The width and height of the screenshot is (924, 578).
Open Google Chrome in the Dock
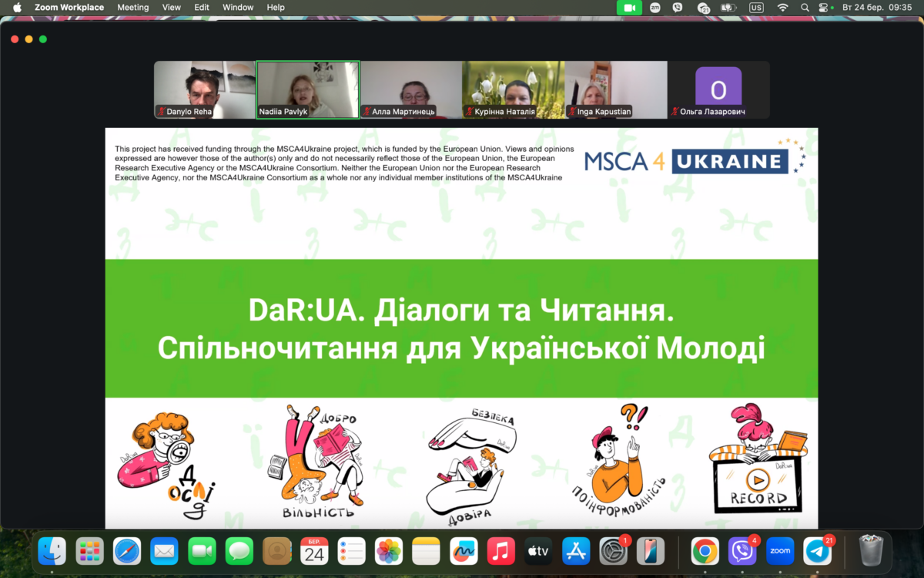coord(705,551)
